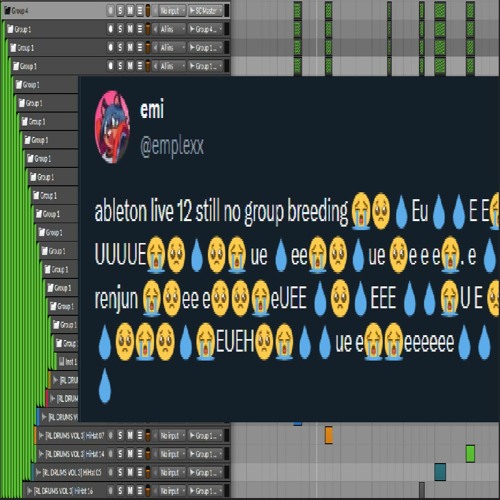This screenshot has width=500, height=500.
Task: Solo the HiHat 14 track
Action: [x=120, y=454]
